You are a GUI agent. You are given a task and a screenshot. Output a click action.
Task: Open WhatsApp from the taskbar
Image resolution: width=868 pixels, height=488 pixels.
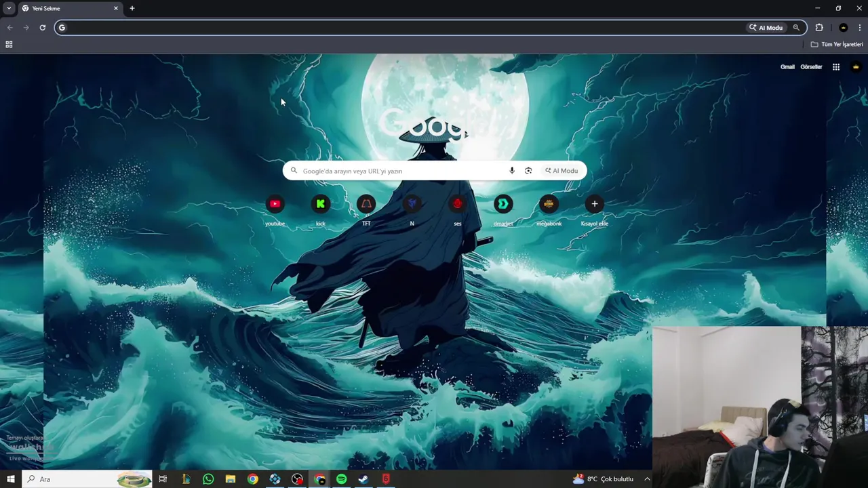tap(208, 479)
